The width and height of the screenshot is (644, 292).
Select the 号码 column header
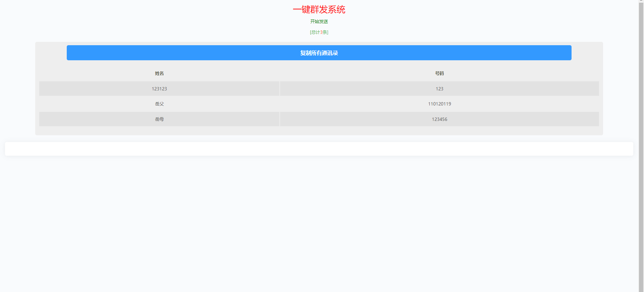439,73
